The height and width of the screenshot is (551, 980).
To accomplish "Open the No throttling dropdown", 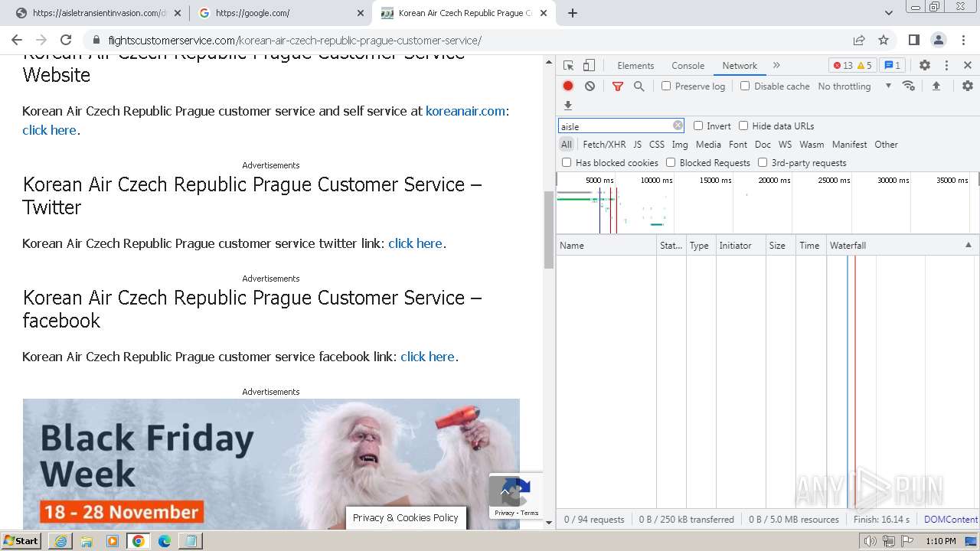I will (854, 86).
